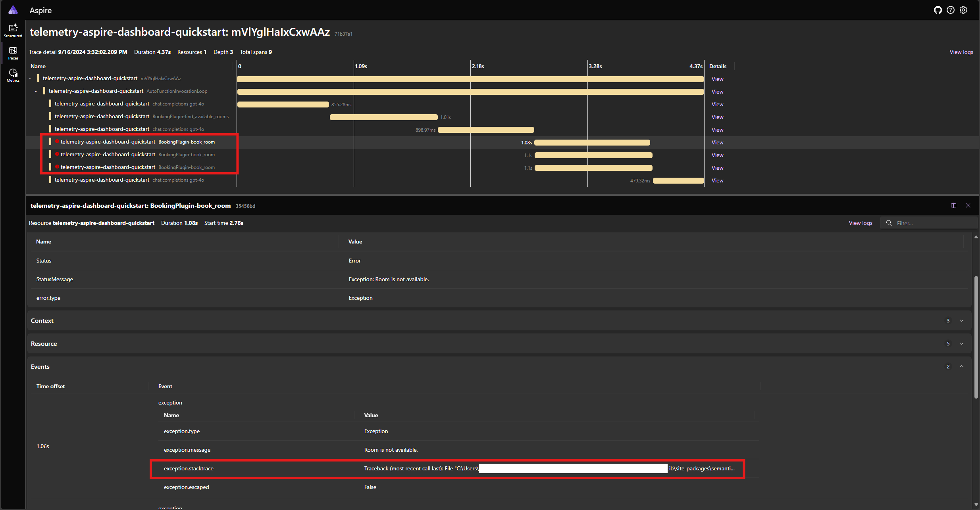The height and width of the screenshot is (510, 980).
Task: Click the exception.stacktrace value
Action: coord(549,468)
